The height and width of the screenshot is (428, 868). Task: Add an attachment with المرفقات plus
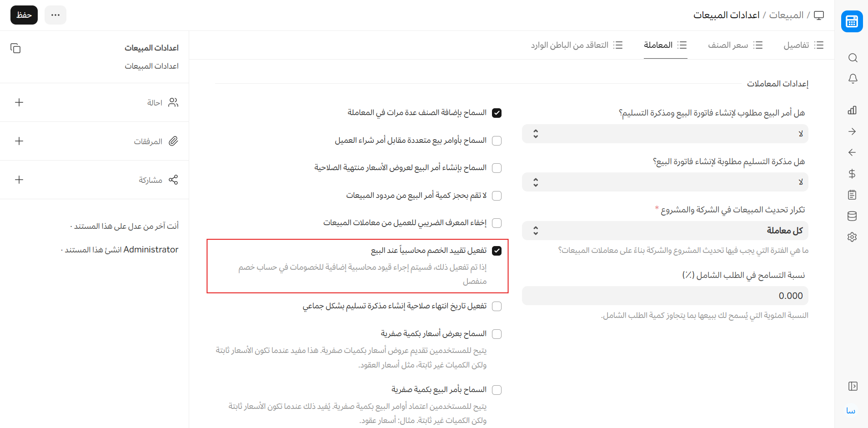[19, 141]
